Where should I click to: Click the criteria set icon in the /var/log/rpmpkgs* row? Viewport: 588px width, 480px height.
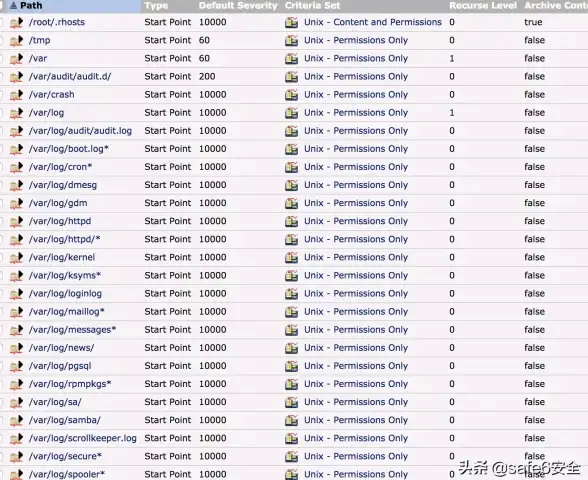click(291, 384)
